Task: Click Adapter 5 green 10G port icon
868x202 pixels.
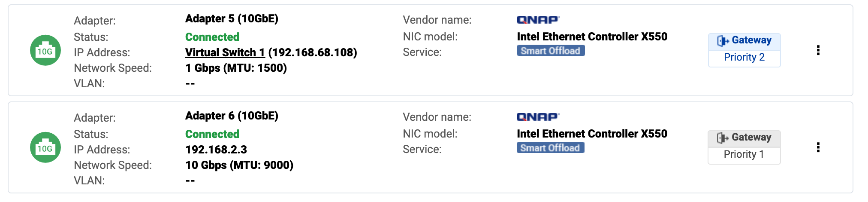Action: point(45,50)
